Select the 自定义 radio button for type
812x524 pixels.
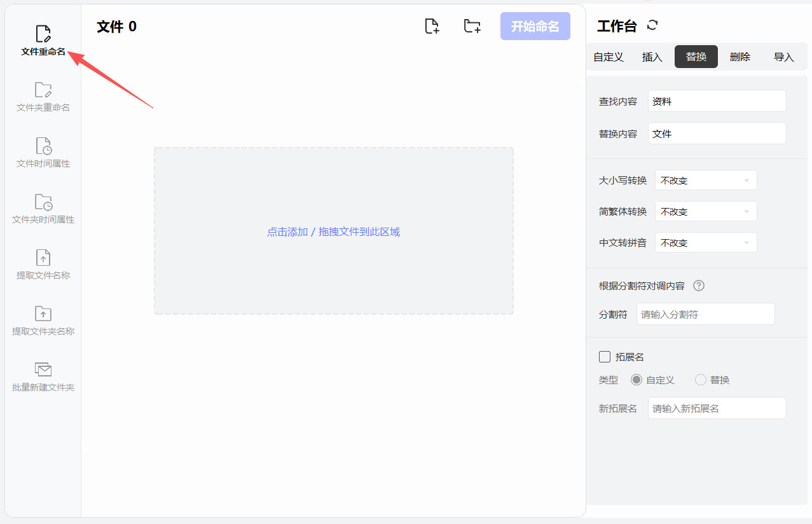coord(637,380)
